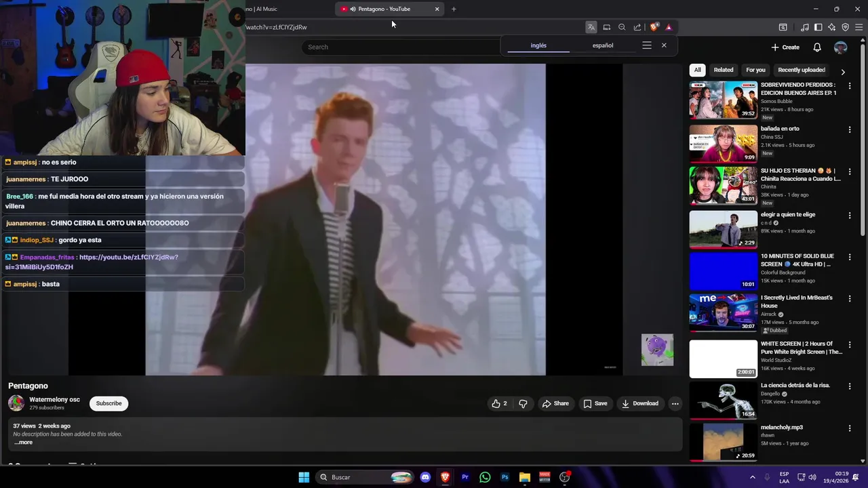868x488 pixels.
Task: Open Watermelony osc channel avatar
Action: [x=16, y=403]
